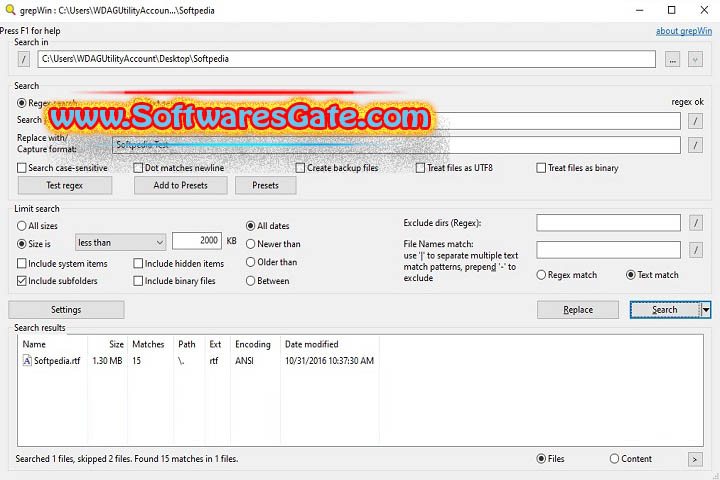The image size is (720, 480).
Task: Click the size value field showing 2000
Action: [197, 241]
